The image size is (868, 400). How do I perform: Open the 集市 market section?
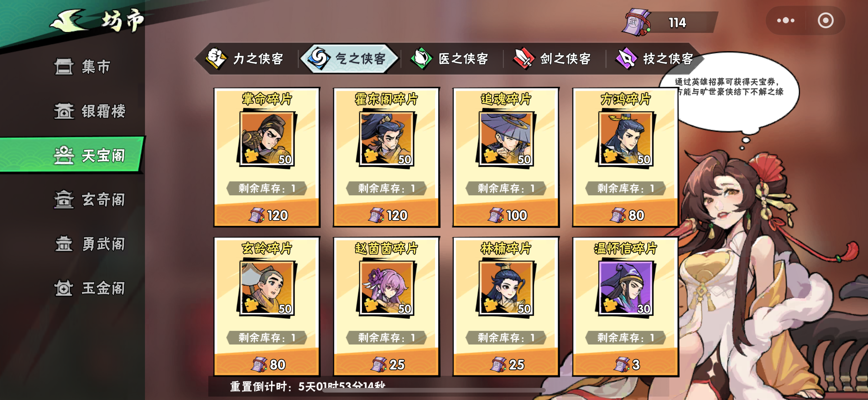[82, 66]
